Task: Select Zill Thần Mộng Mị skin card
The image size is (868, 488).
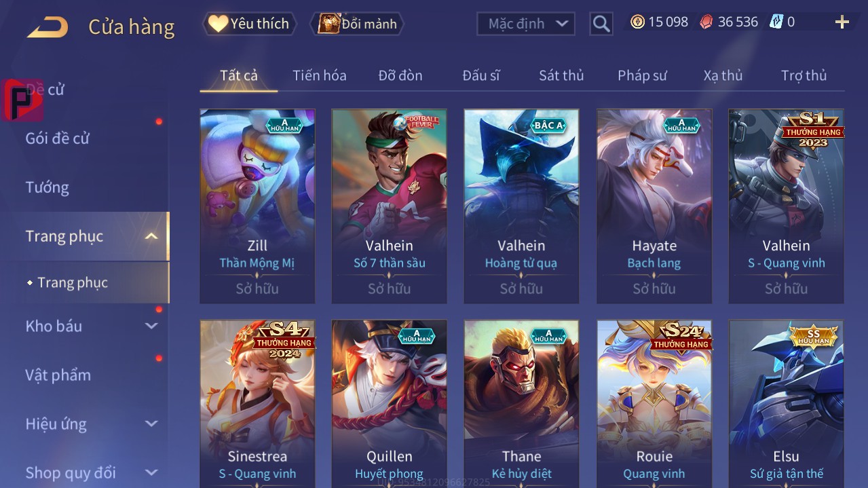Action: pyautogui.click(x=257, y=206)
